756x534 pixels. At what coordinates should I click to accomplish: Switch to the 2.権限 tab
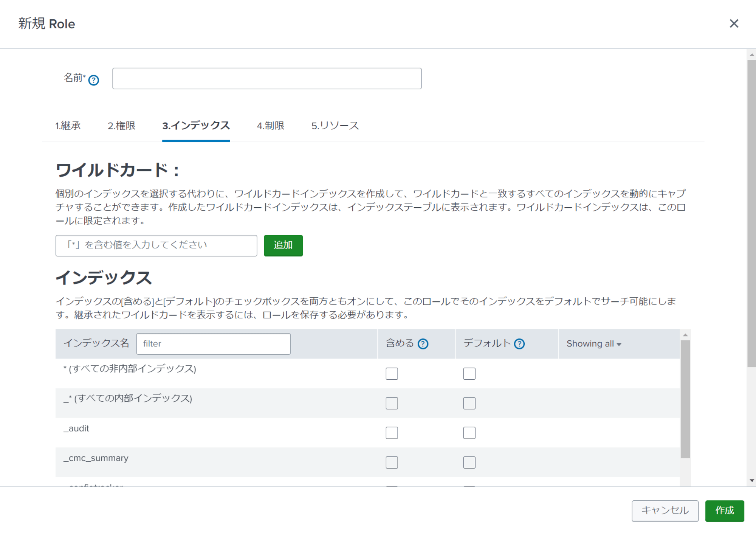tap(121, 126)
